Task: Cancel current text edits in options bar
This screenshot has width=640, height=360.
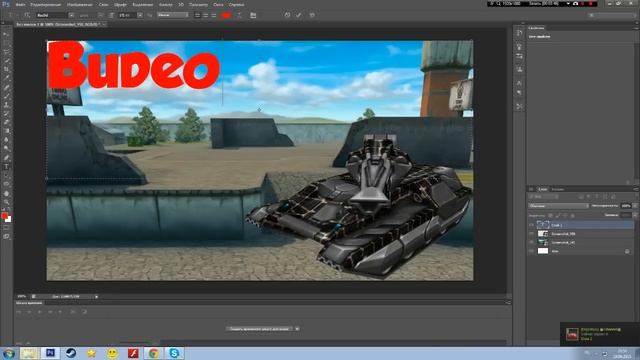Action: pos(287,15)
